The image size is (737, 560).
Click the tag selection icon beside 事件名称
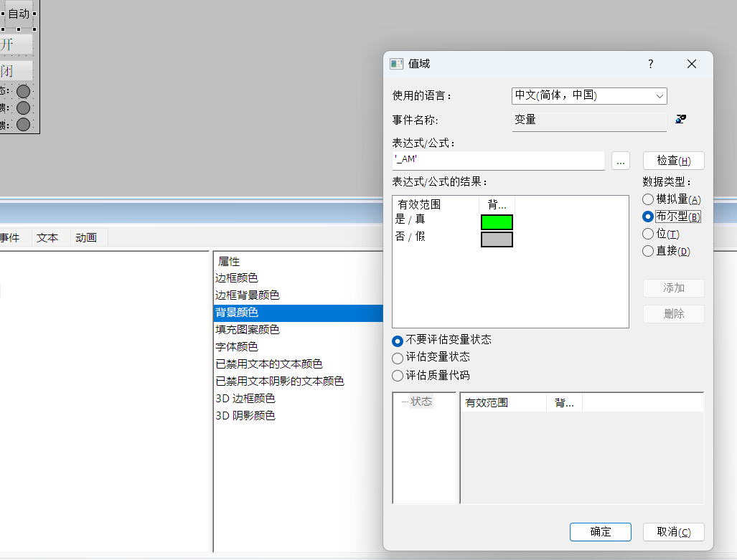click(x=680, y=119)
